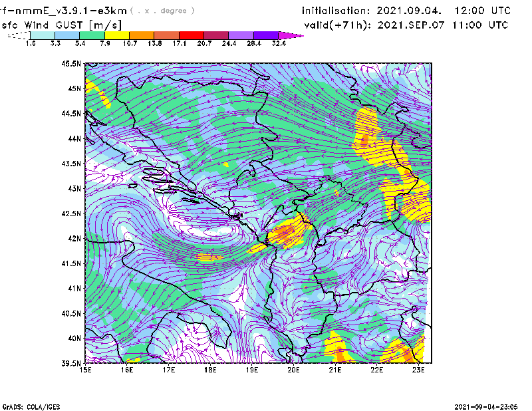
Task: Click the light purple legend swatch
Action: coord(241,35)
